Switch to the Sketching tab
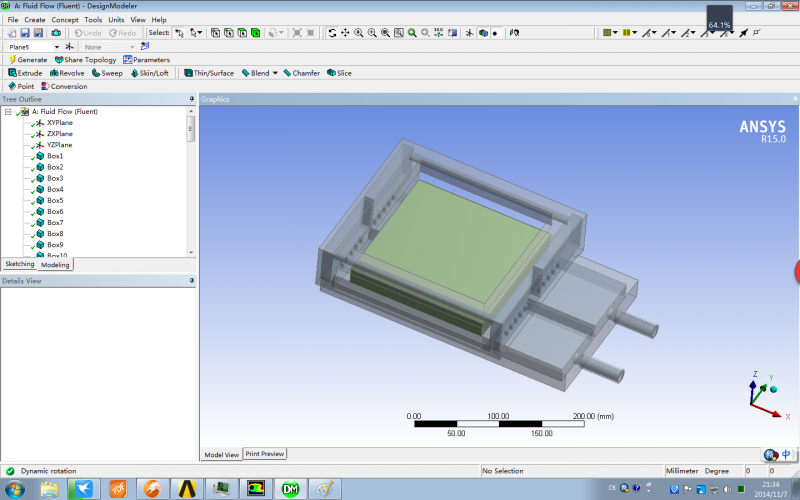Image resolution: width=800 pixels, height=500 pixels. point(19,264)
